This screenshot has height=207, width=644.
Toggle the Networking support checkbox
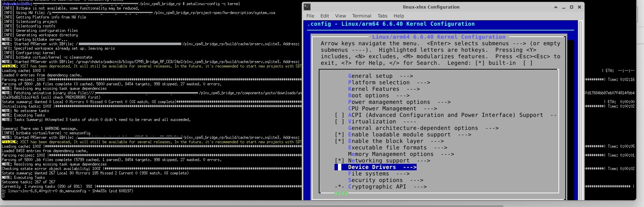pyautogui.click(x=339, y=161)
